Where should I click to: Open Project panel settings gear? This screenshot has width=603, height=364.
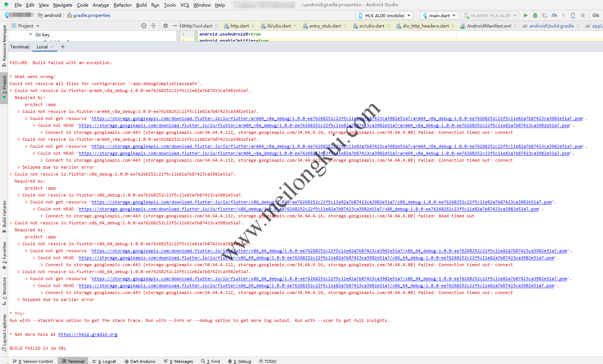[166, 26]
